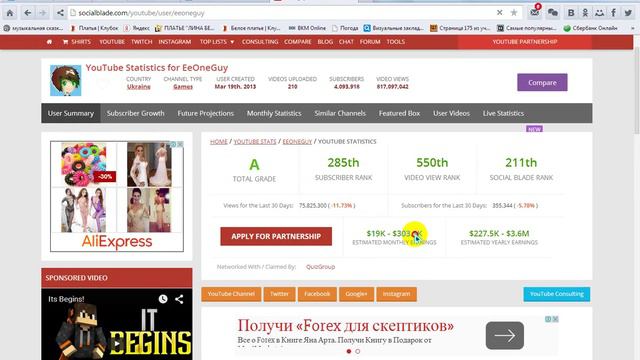
Task: Go back with the browser back arrow
Action: click(x=27, y=13)
